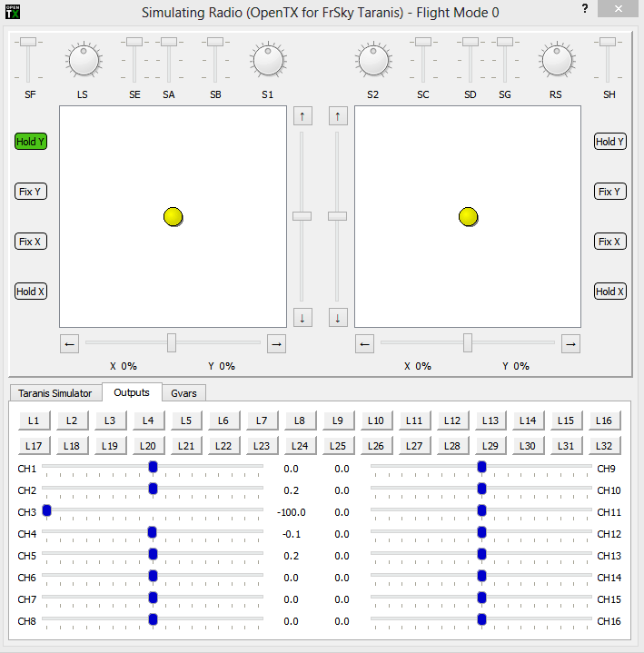The image size is (644, 653).
Task: Click the yellow right stick ball
Action: (468, 216)
